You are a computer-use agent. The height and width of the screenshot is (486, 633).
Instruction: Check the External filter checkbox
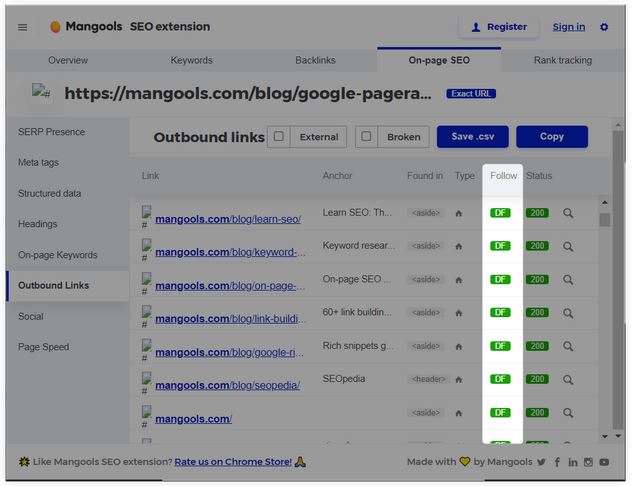(279, 136)
